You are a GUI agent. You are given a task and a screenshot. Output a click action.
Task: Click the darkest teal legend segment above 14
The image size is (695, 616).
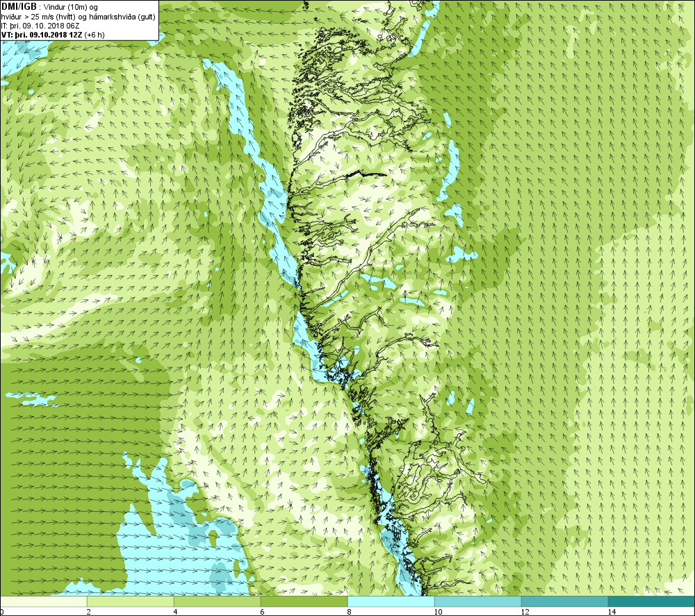652,601
